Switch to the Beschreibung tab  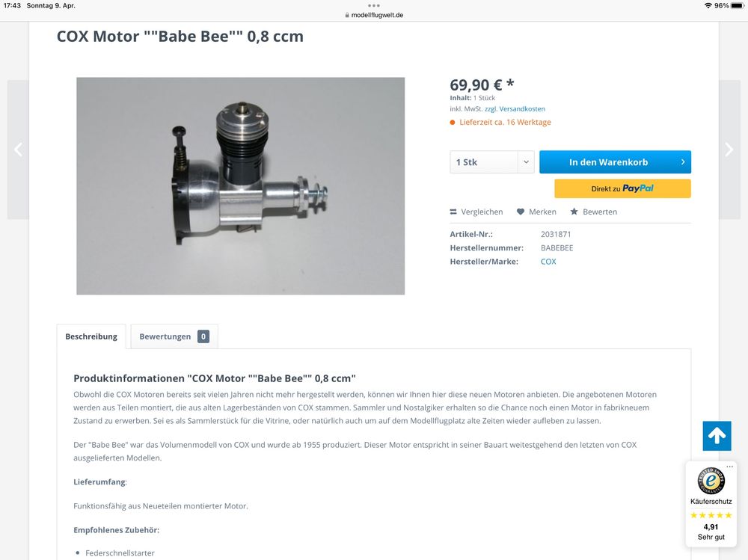tap(91, 336)
